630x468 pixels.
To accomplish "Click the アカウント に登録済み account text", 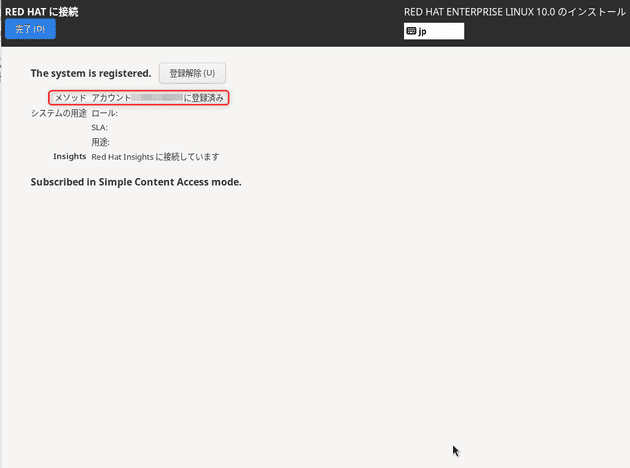I will click(x=158, y=98).
